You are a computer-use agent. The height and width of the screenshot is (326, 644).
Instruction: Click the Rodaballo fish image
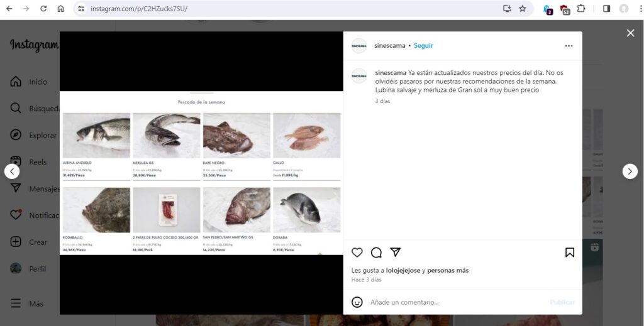point(96,210)
